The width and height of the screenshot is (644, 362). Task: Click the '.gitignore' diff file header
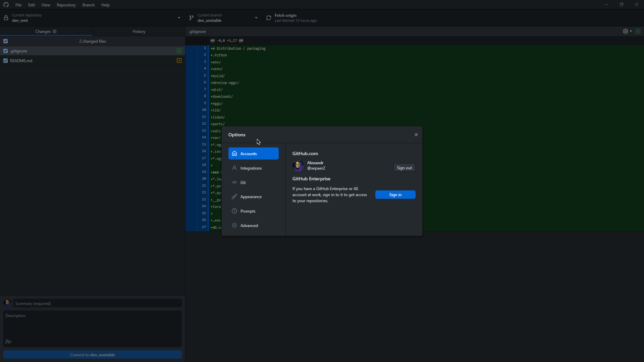point(198,31)
